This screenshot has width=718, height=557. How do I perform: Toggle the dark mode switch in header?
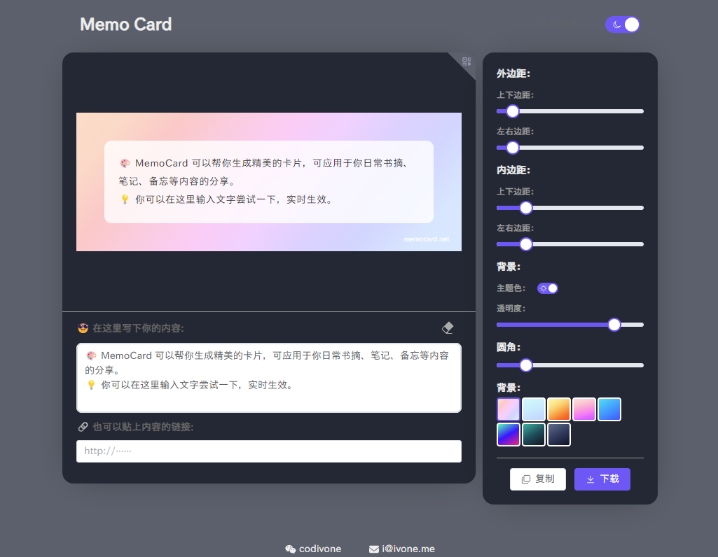(x=622, y=25)
